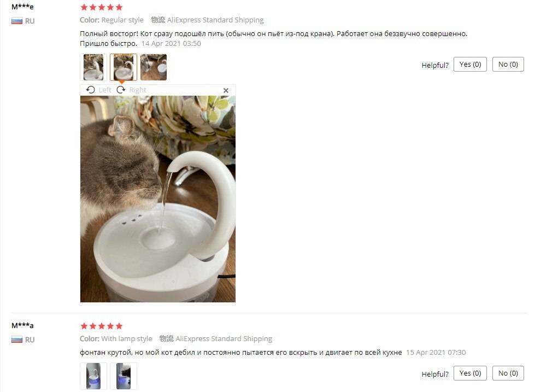Close the enlarged review photo
535x392 pixels.
coord(226,91)
